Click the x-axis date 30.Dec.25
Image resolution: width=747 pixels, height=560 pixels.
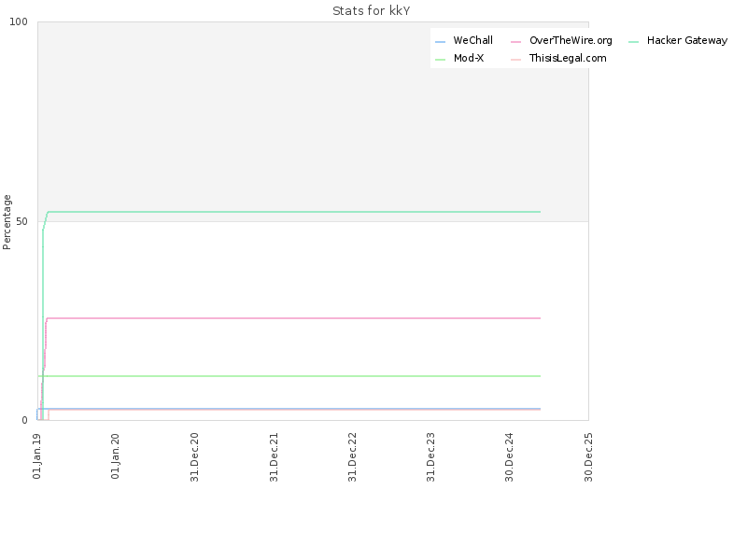click(588, 457)
